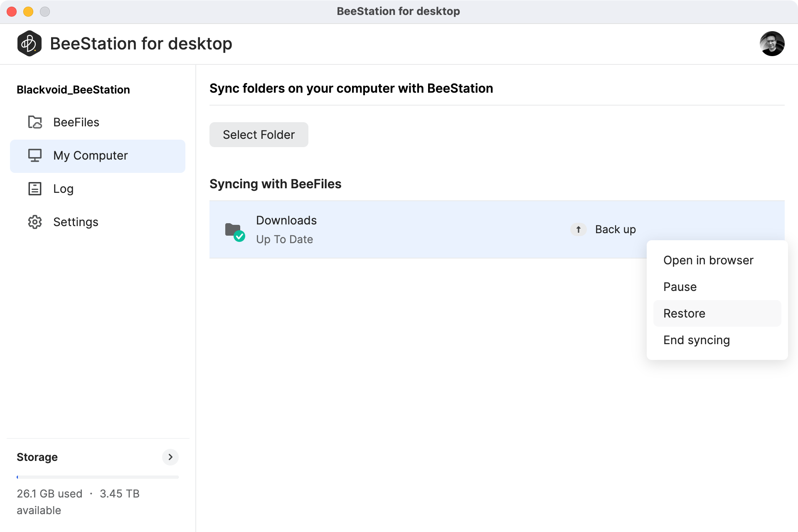798x532 pixels.
Task: Open the user profile avatar
Action: [x=772, y=44]
